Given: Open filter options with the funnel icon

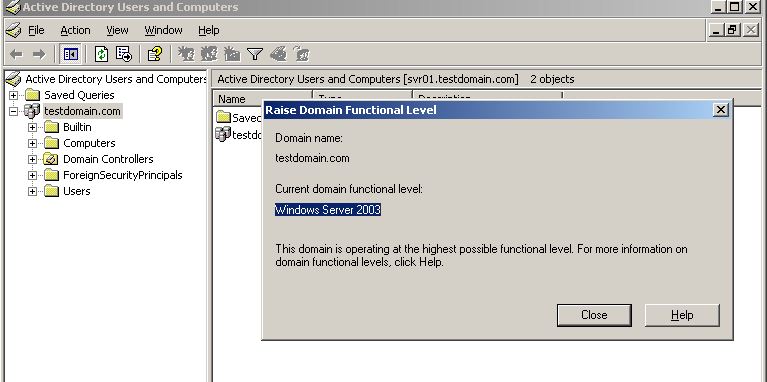Looking at the screenshot, I should pos(255,54).
